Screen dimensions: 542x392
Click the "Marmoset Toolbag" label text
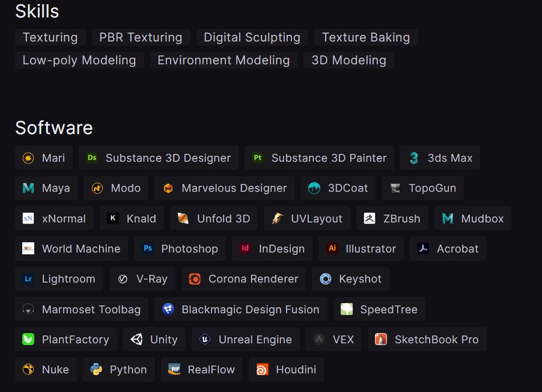point(91,309)
